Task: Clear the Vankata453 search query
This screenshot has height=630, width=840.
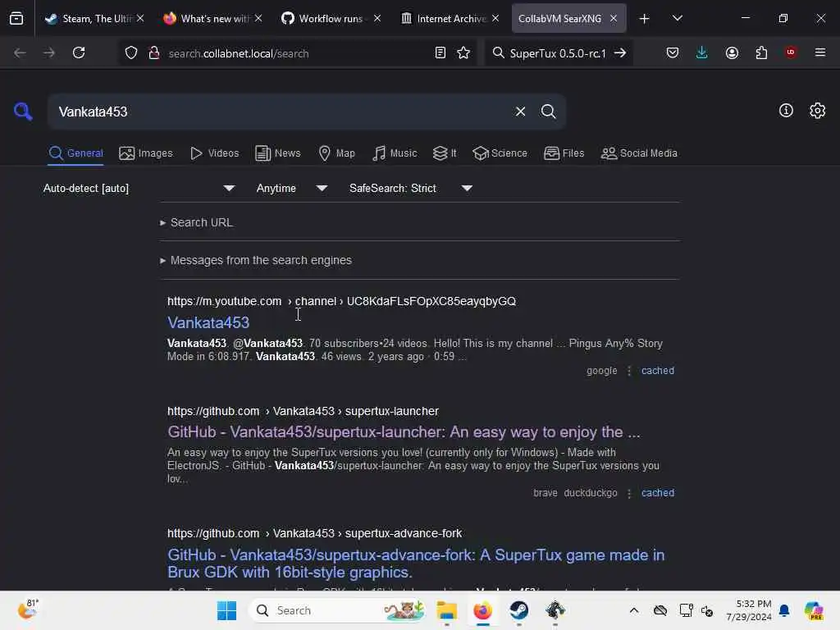Action: 520,112
